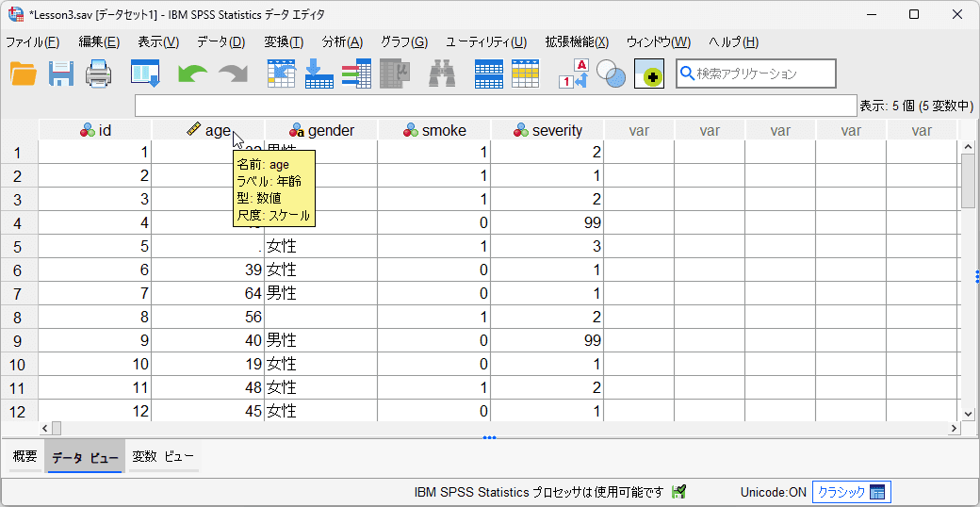
Task: Click the toolbar icon with green plus
Action: coord(649,74)
